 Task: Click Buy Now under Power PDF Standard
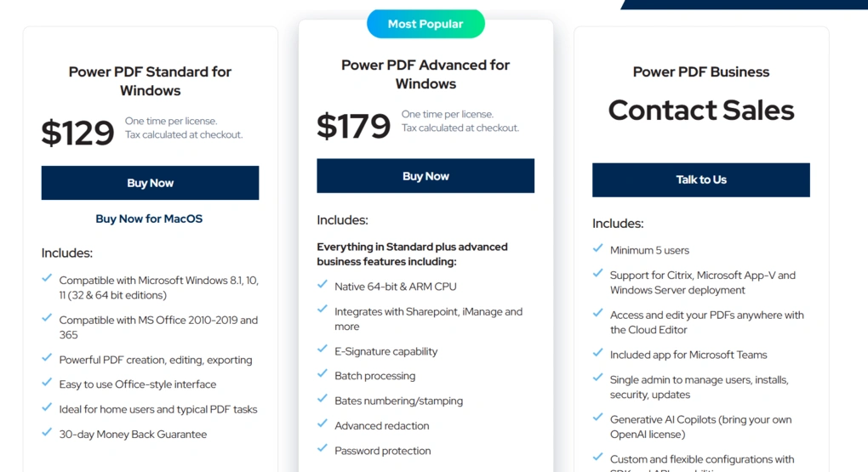point(150,183)
